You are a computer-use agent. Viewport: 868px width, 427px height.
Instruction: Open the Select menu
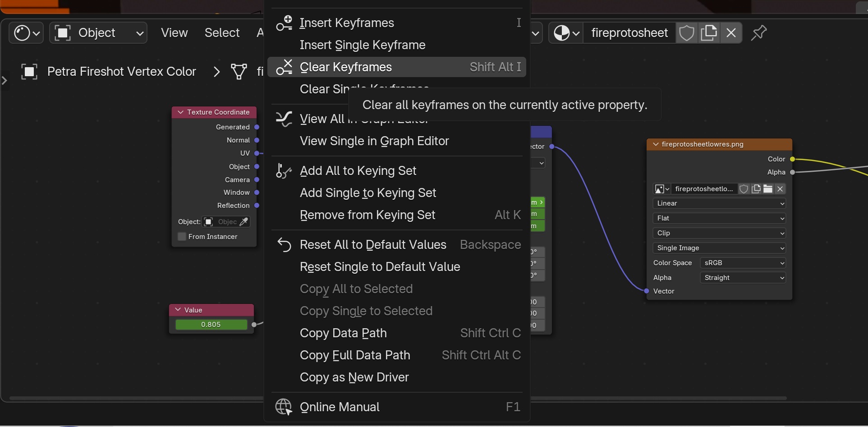222,33
